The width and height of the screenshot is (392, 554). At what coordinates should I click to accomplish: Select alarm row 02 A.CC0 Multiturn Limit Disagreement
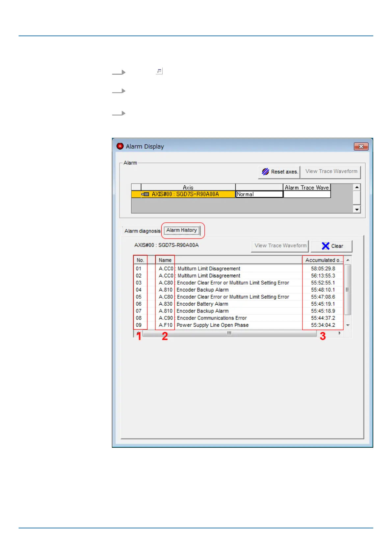tap(239, 276)
